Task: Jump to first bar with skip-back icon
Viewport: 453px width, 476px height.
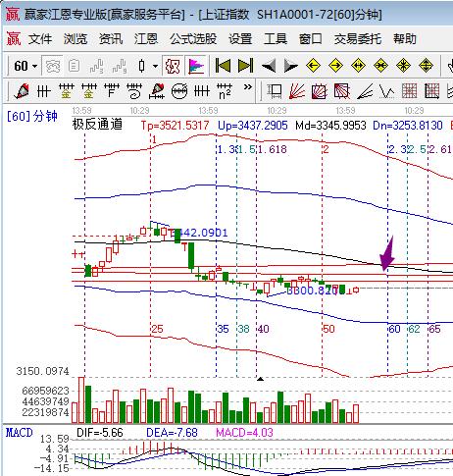Action: pyautogui.click(x=223, y=66)
